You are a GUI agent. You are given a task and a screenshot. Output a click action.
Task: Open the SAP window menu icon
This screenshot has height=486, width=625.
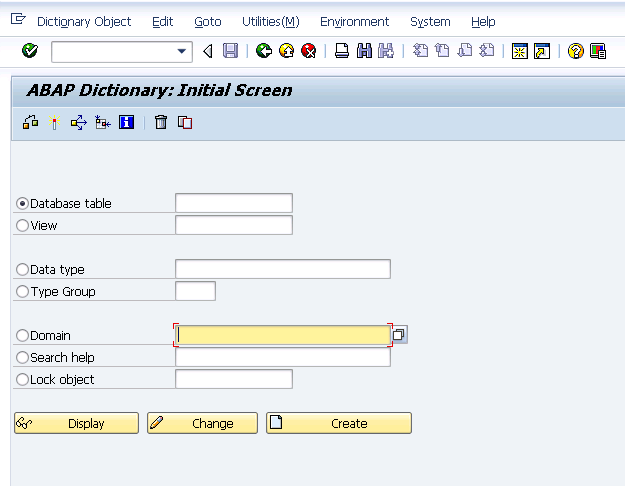click(18, 19)
